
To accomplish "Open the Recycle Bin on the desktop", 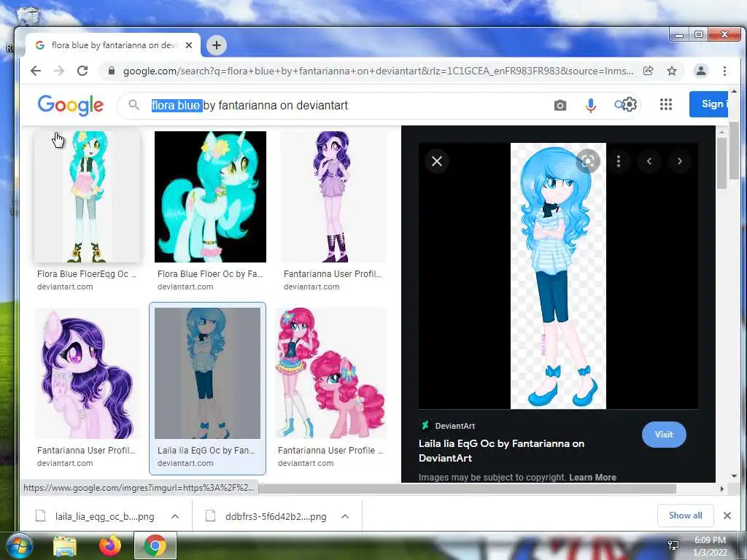I will pos(28,17).
